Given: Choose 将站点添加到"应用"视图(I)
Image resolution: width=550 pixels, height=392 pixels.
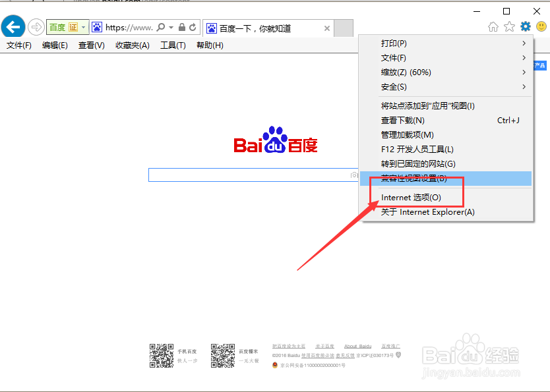Looking at the screenshot, I should pos(446,106).
